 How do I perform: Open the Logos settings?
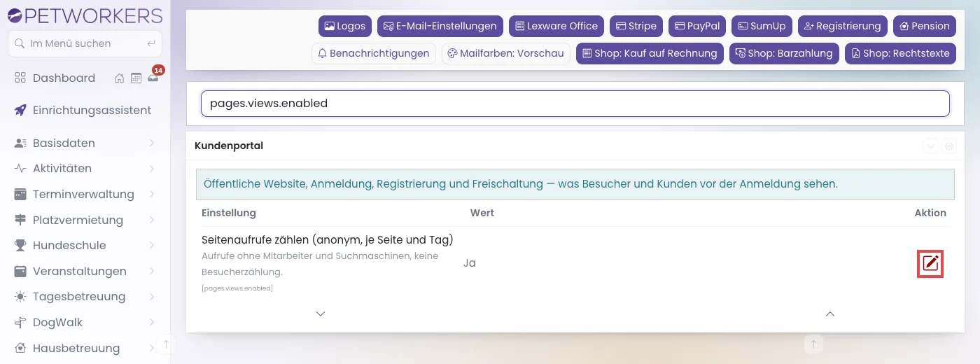(x=345, y=26)
